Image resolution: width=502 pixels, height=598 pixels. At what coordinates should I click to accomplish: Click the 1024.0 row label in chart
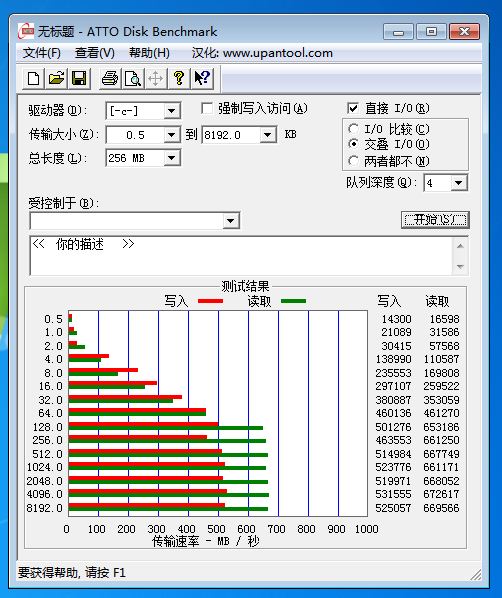point(45,467)
